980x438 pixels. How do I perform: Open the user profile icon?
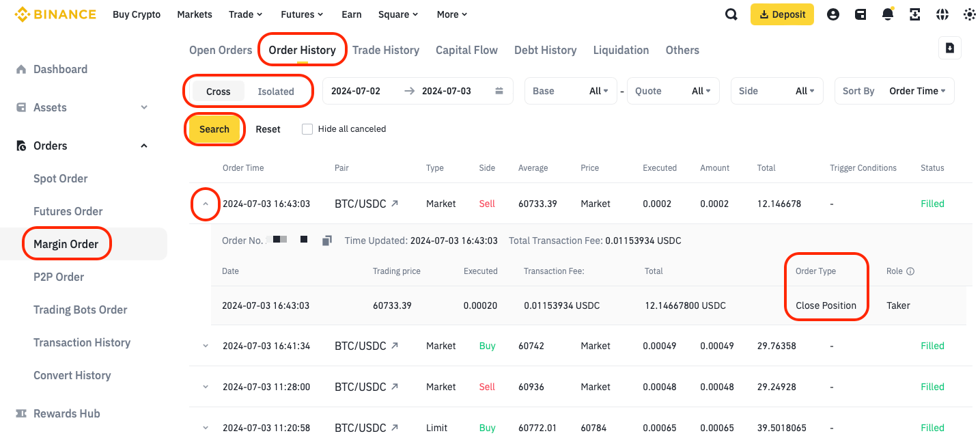pyautogui.click(x=832, y=14)
